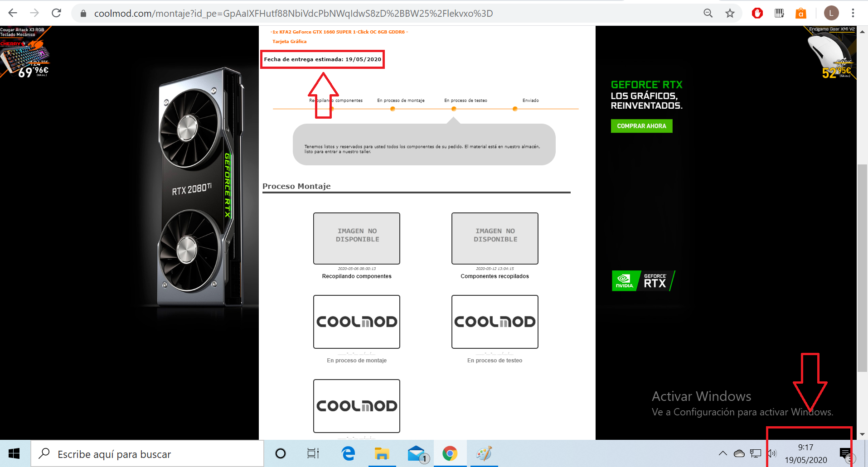Open the red shield extension
Screen dimensions: 868x467
pos(757,13)
